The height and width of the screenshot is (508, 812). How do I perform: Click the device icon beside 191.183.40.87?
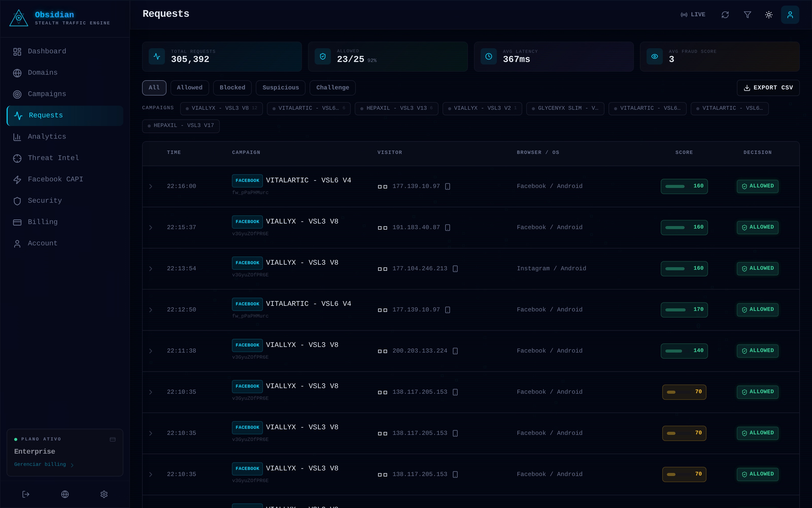tap(447, 228)
